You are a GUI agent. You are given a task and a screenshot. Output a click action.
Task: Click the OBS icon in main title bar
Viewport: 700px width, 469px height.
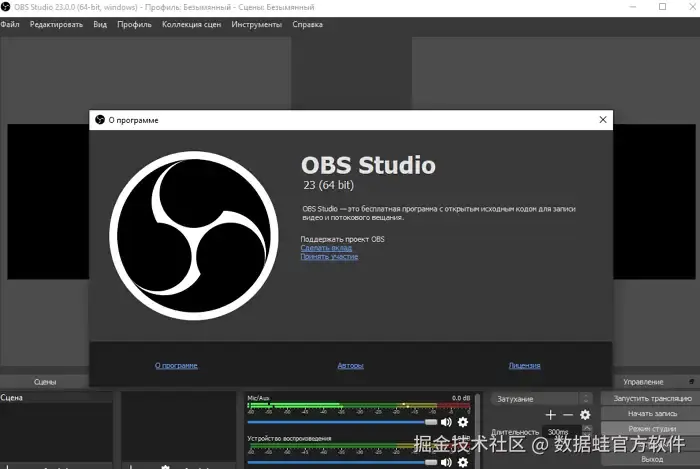(5, 7)
